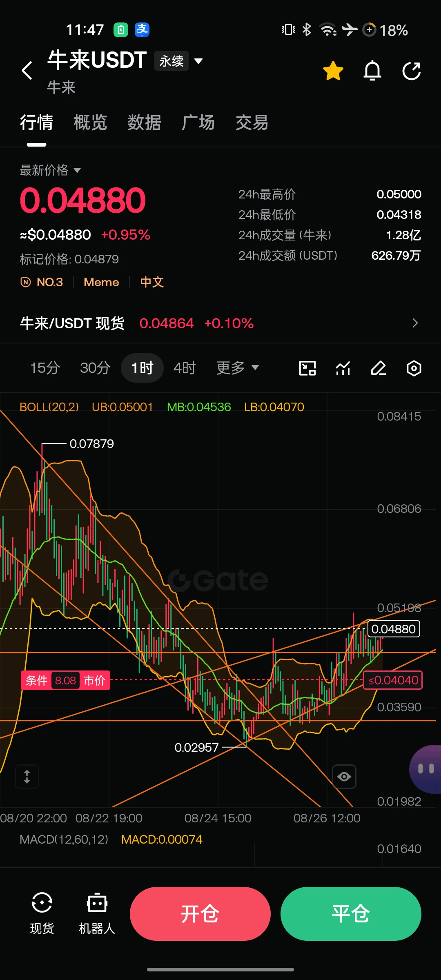The width and height of the screenshot is (441, 980).
Task: Toggle the favorite star
Action: click(333, 71)
